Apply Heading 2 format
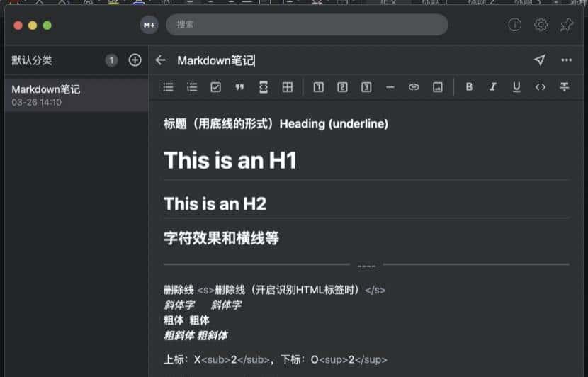Screen dimensions: 588x377 click(x=342, y=87)
